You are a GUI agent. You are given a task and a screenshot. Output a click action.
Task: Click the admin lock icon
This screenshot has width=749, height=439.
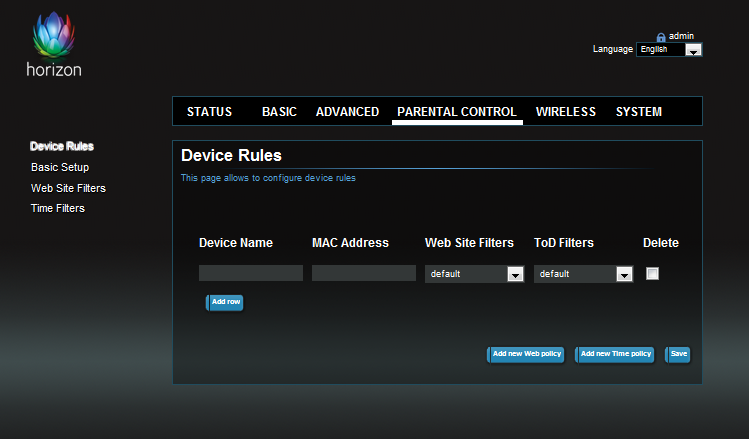click(661, 37)
